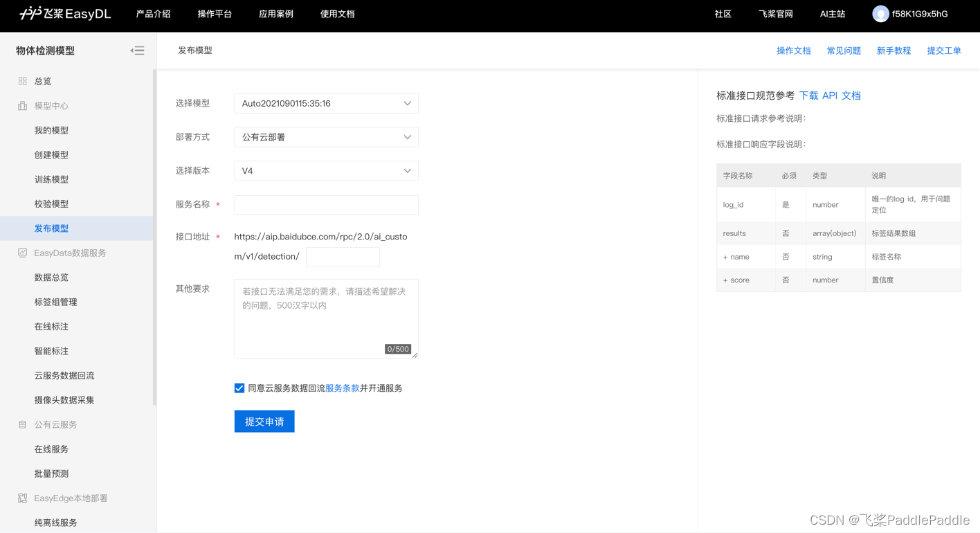This screenshot has height=533, width=980.
Task: Click the 下载 API 文档 link
Action: coord(830,96)
